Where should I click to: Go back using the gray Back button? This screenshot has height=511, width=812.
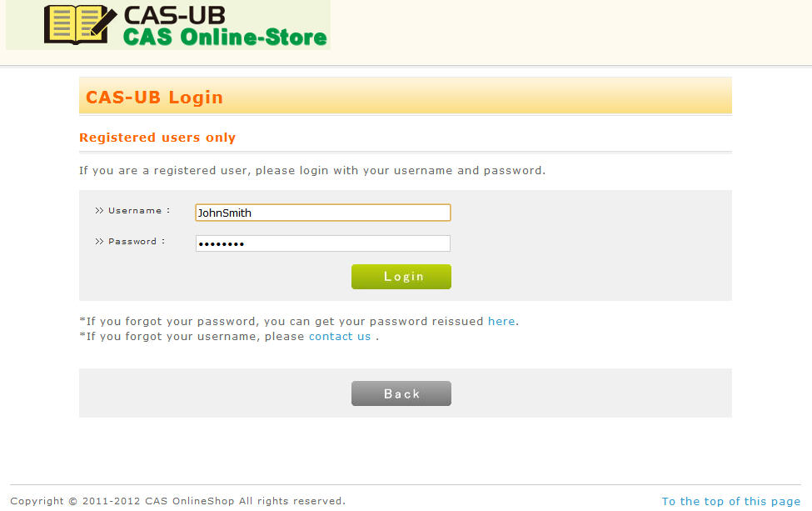[401, 393]
